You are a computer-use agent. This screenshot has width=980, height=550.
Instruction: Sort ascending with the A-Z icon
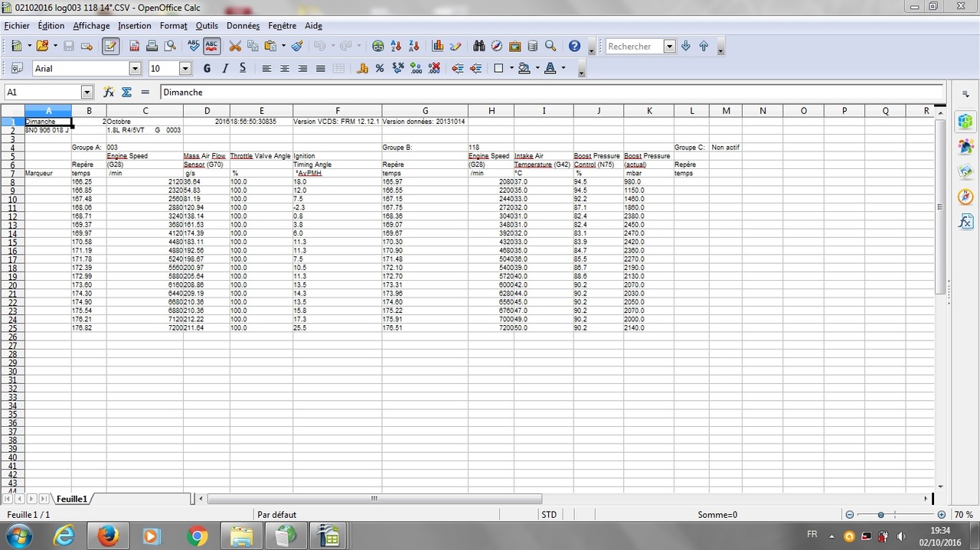396,46
